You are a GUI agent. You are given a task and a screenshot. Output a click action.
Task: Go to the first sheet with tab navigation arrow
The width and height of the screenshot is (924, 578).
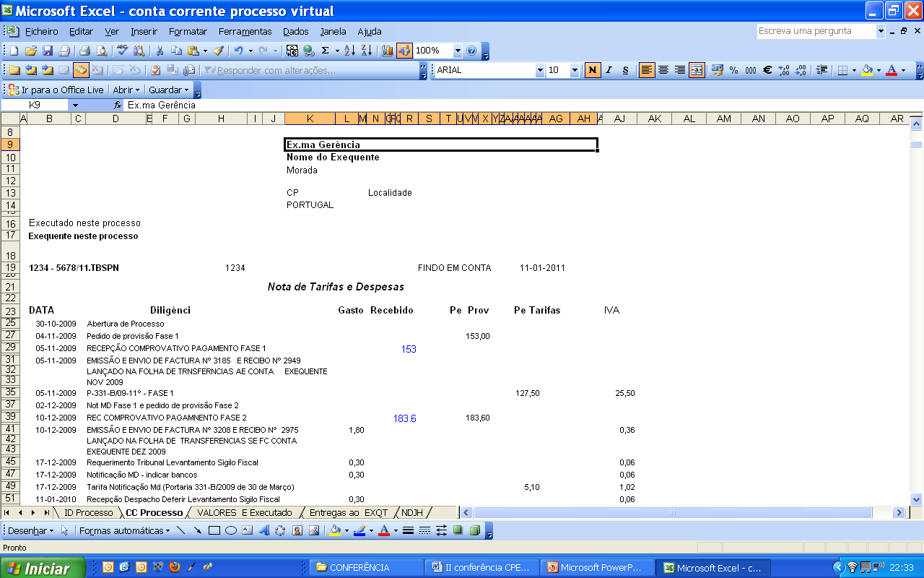[8, 512]
